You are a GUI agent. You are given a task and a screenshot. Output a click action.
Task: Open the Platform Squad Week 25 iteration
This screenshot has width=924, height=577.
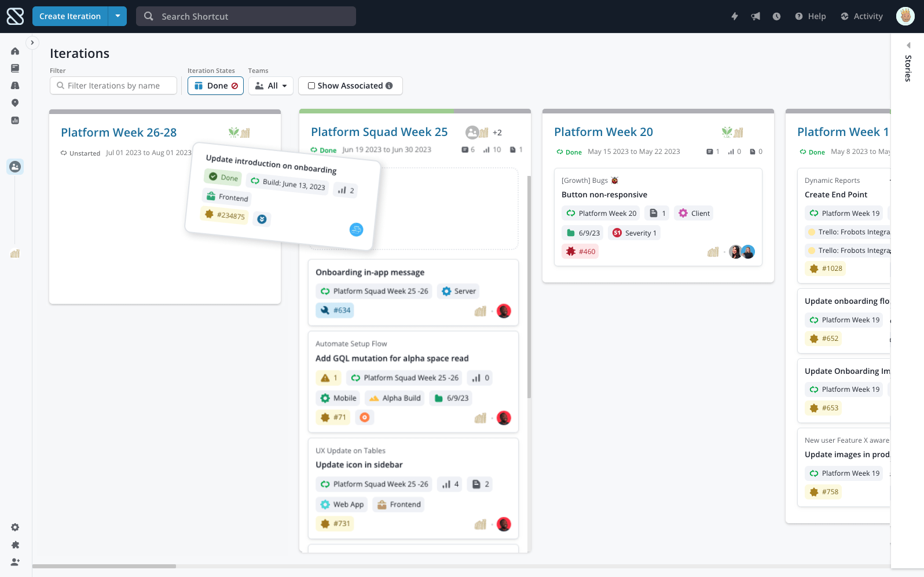(379, 132)
